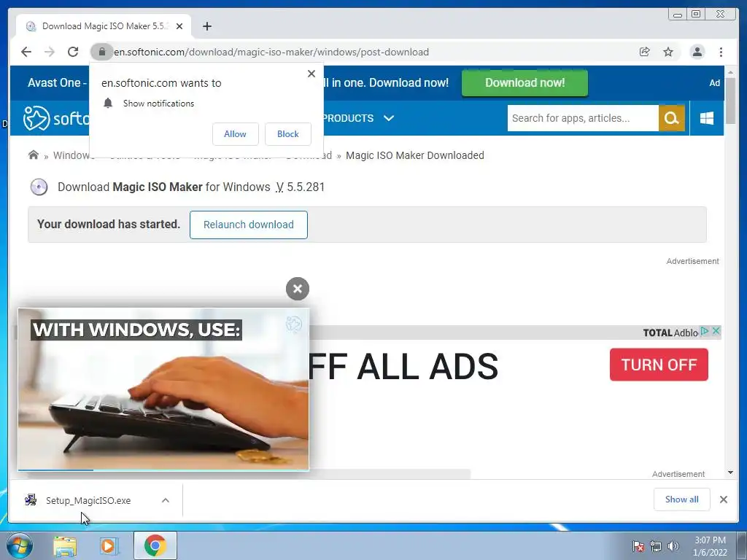Open Action Center flag in tray
747x560 pixels.
coord(638,546)
